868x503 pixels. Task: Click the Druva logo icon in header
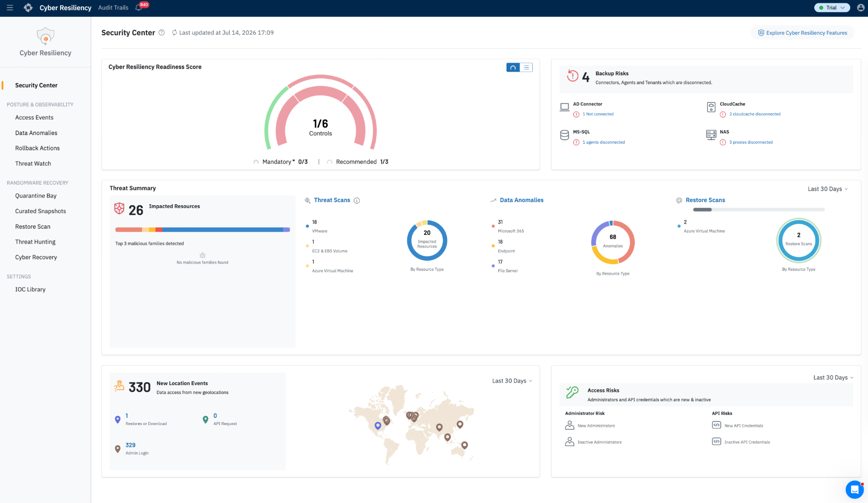click(28, 8)
